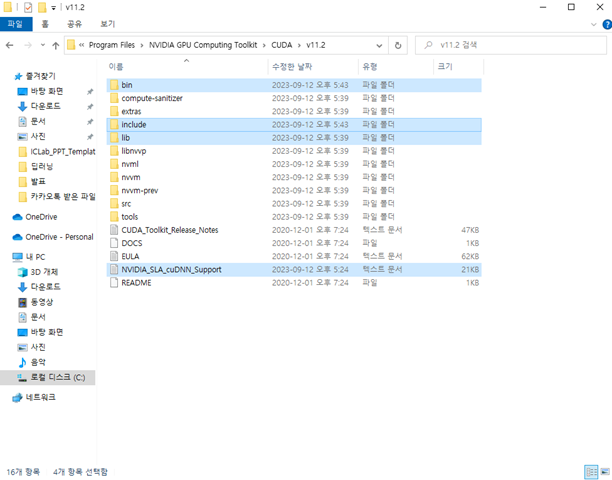
Task: Open pinned 다운로드 under 즐겨찾기
Action: tap(46, 106)
